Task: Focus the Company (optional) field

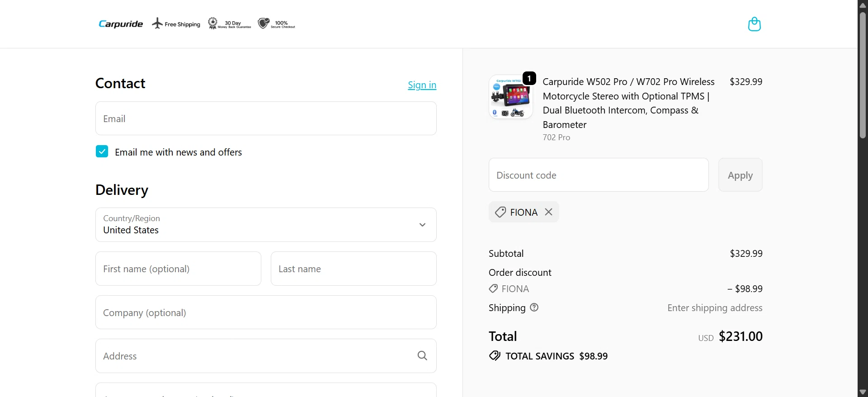Action: [x=266, y=312]
